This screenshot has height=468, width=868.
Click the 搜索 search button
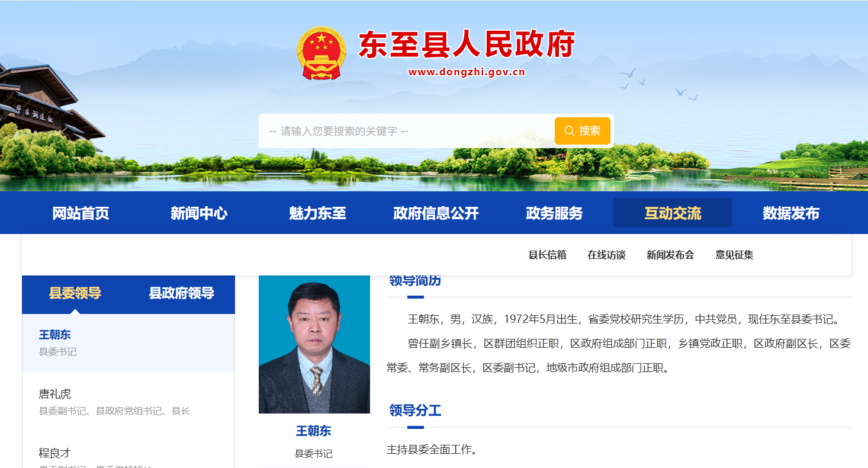582,131
